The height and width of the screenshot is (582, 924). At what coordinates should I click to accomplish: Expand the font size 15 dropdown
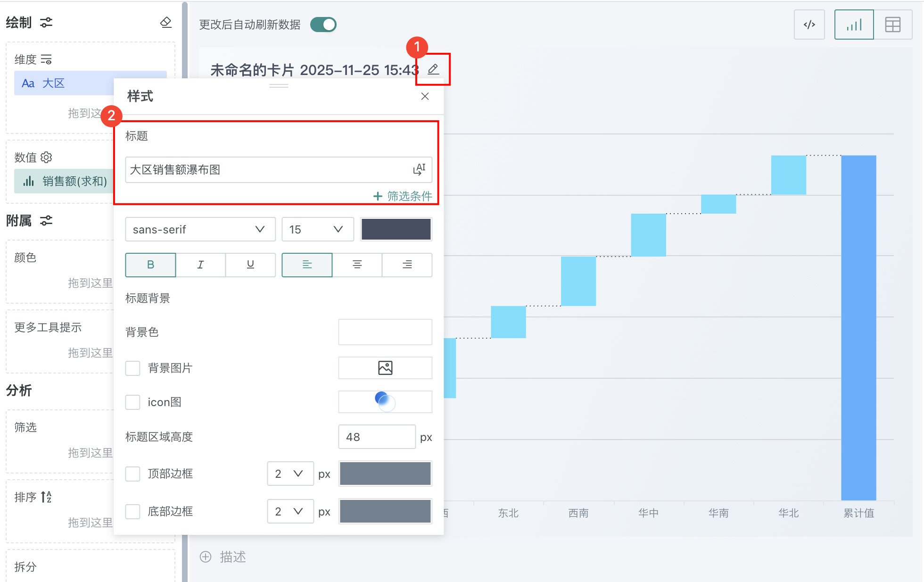coord(317,229)
